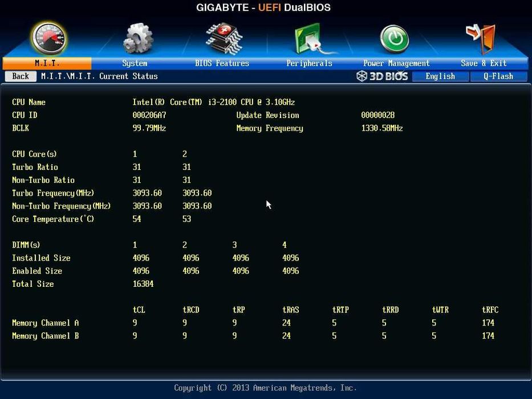Click the Memory Channel A label
The height and width of the screenshot is (399, 532).
tap(46, 323)
